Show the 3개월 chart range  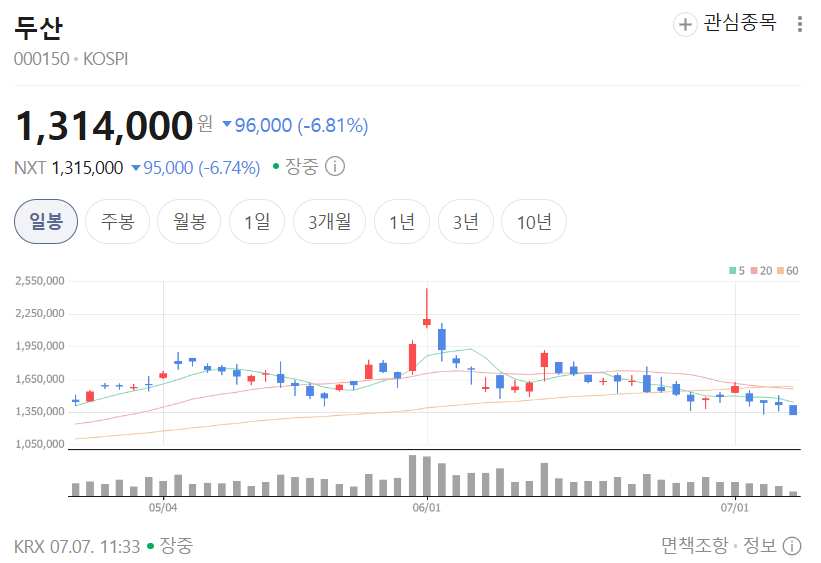coord(329,222)
